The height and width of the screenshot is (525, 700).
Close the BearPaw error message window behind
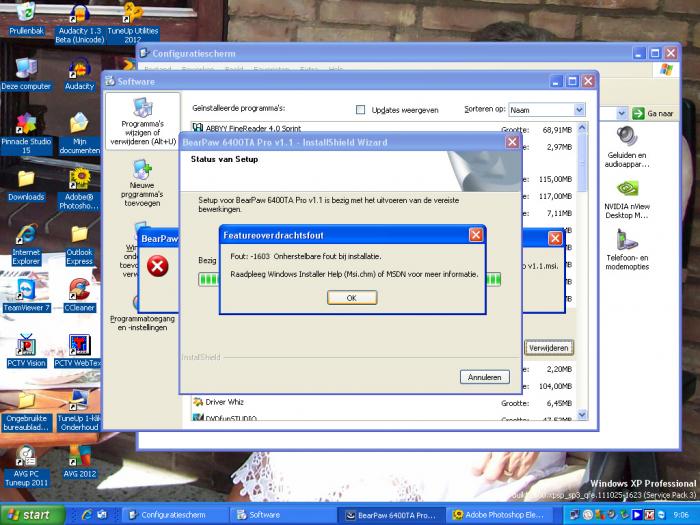555,238
